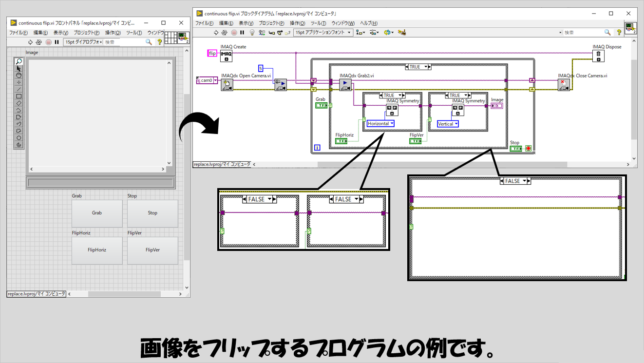This screenshot has width=644, height=363.
Task: Click the IMAQ Dispose node
Action: point(599,56)
